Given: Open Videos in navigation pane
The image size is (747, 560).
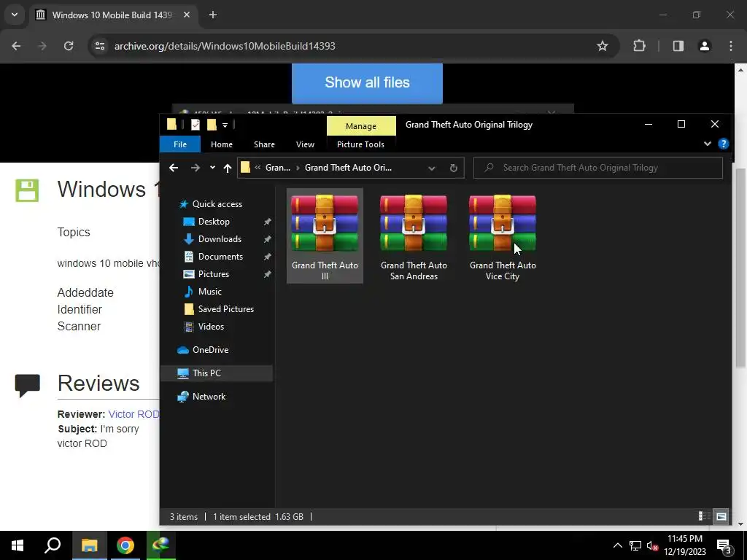Looking at the screenshot, I should pyautogui.click(x=211, y=327).
